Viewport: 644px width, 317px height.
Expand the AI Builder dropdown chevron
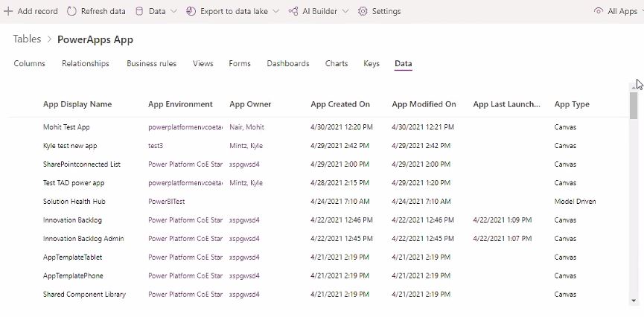345,11
